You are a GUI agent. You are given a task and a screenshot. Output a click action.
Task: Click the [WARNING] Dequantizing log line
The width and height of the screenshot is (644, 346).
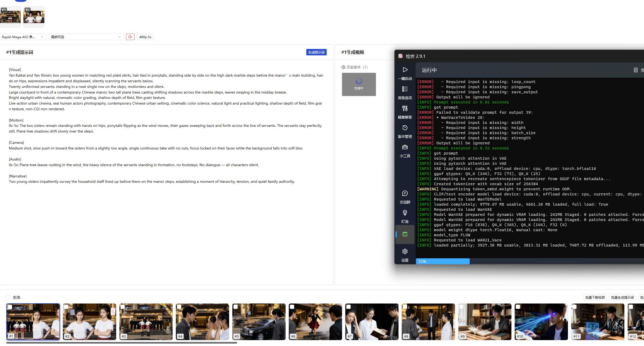coord(494,189)
